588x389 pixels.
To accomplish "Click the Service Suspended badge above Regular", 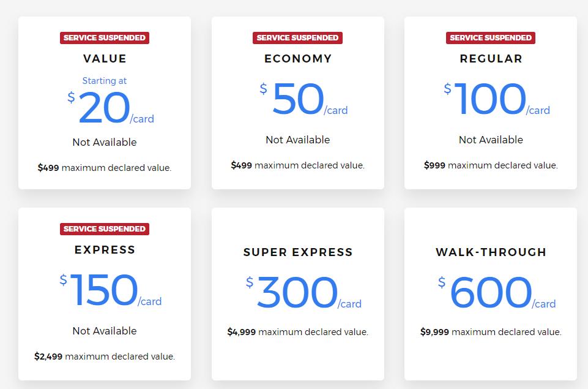I will tap(491, 38).
